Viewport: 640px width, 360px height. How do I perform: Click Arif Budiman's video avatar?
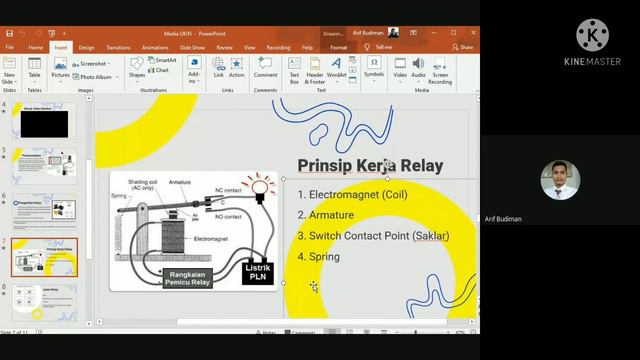[x=560, y=180]
